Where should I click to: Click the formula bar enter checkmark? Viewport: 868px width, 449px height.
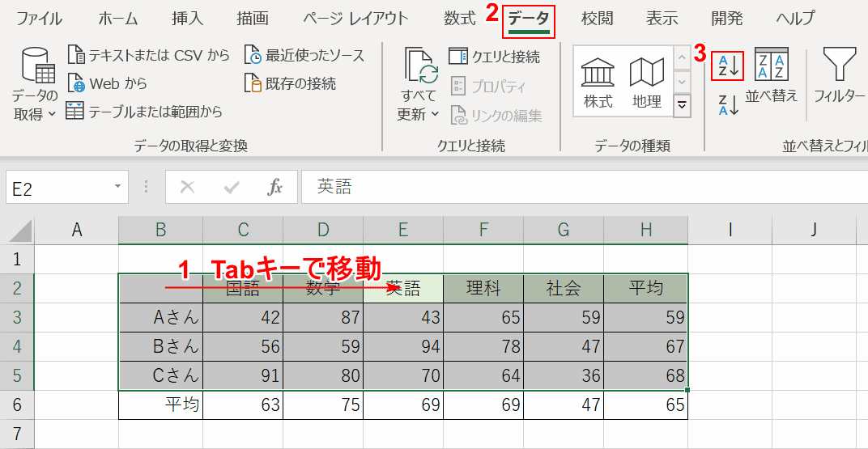[231, 188]
